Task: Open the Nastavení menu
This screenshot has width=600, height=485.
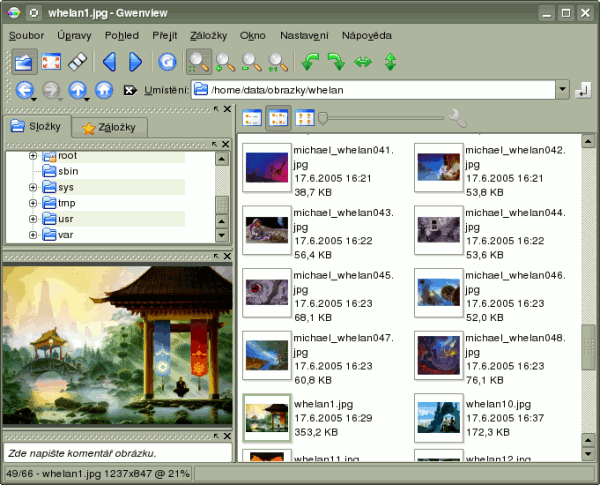Action: (304, 35)
